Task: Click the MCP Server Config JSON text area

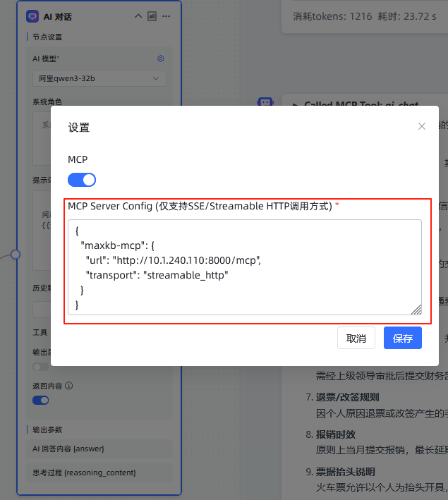Action: 244,267
